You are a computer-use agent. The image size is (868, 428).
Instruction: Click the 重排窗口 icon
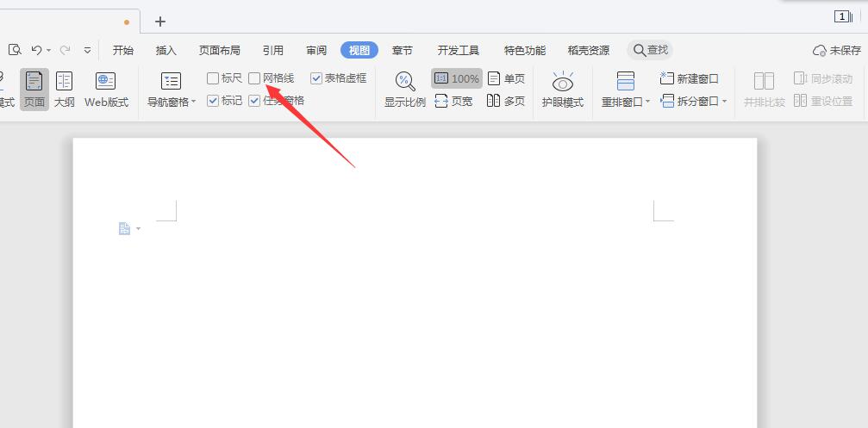(626, 81)
